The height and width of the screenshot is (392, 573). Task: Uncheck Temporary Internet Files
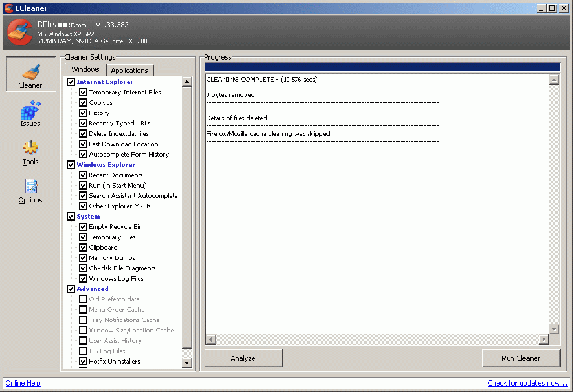point(84,92)
